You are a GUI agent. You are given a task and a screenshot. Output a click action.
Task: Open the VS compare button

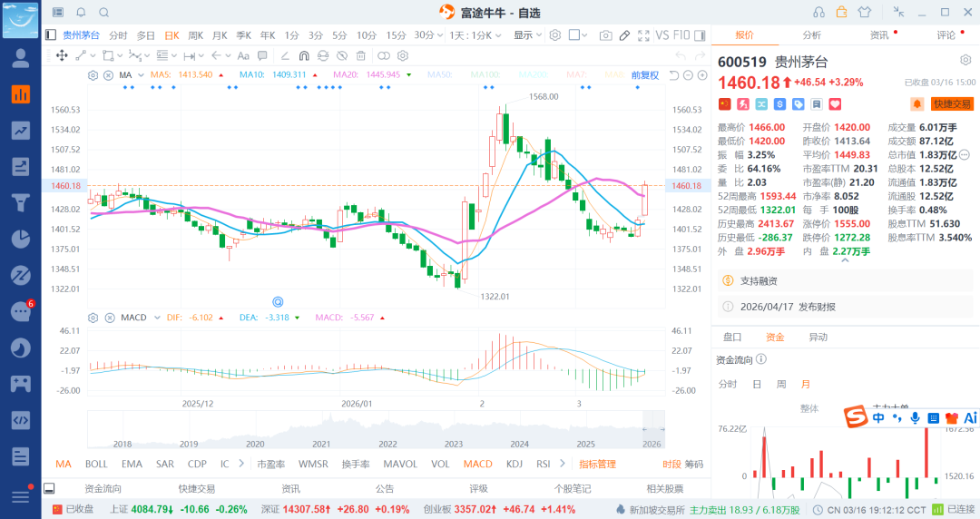point(662,35)
